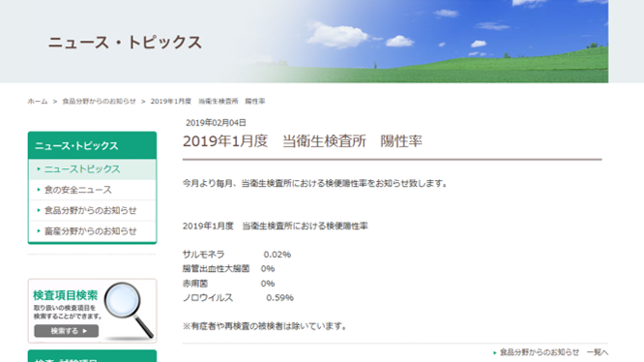Click 食品分野からのお知らせ breadcrumb link
This screenshot has width=644, height=362.
(x=99, y=101)
